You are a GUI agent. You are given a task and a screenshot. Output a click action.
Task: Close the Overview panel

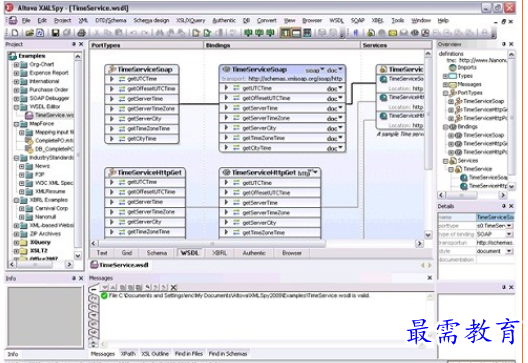(511, 44)
